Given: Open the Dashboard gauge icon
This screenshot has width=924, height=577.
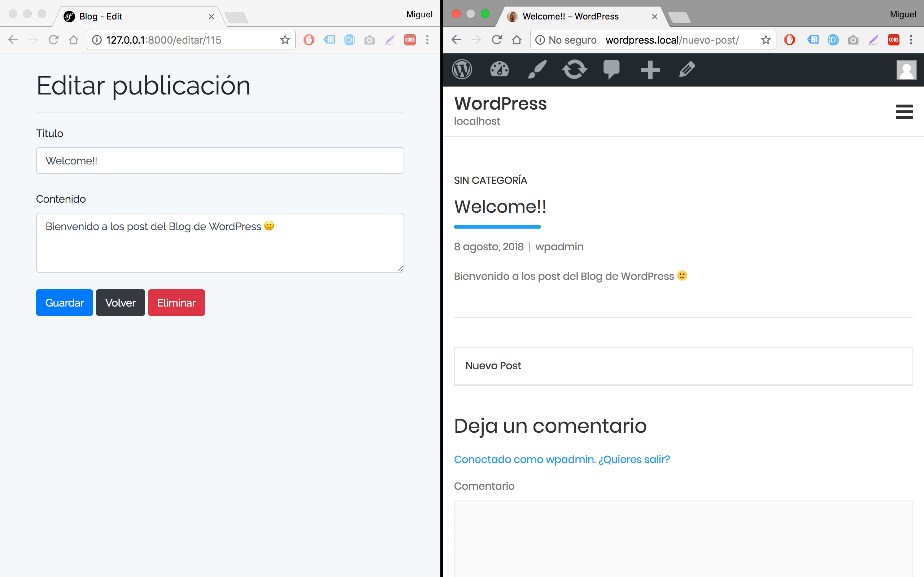Looking at the screenshot, I should (499, 70).
